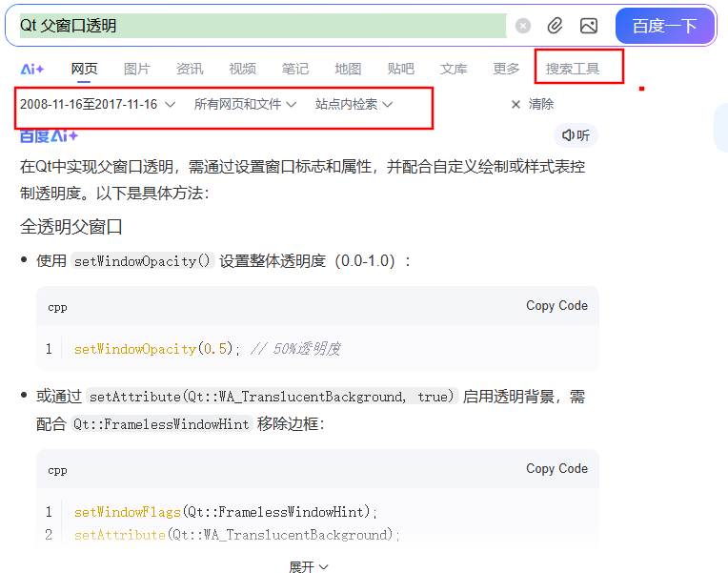Open the Ai+ tab
This screenshot has height=573, width=728.
[x=32, y=69]
